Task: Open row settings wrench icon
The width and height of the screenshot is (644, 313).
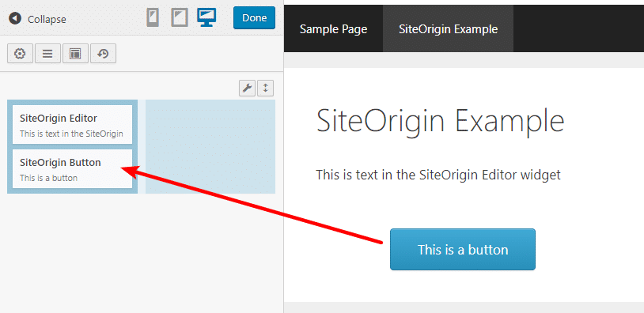Action: 248,89
